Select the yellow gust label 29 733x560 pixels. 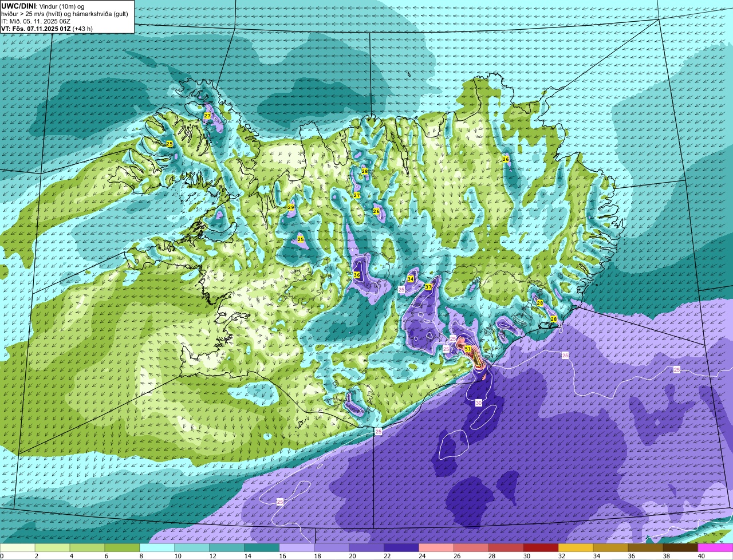291,207
